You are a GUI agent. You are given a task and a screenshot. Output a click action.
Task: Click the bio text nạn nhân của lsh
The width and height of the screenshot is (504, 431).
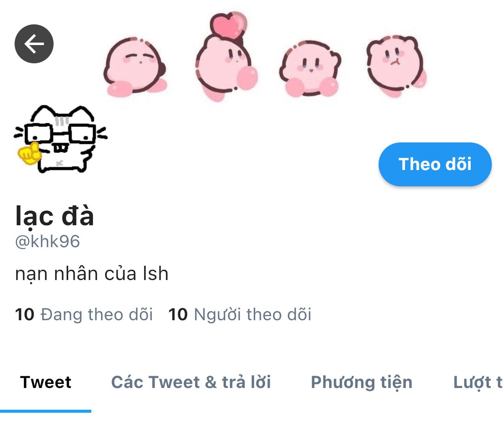92,274
